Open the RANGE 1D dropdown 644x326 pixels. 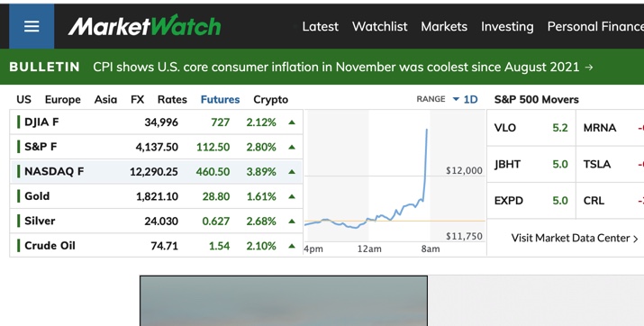coord(466,99)
